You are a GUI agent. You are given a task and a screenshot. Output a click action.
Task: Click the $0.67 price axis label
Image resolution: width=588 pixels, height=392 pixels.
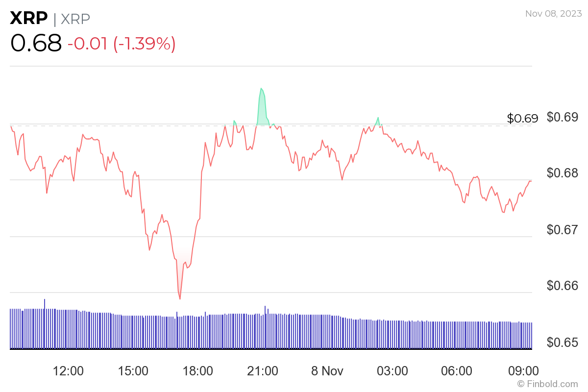point(563,229)
